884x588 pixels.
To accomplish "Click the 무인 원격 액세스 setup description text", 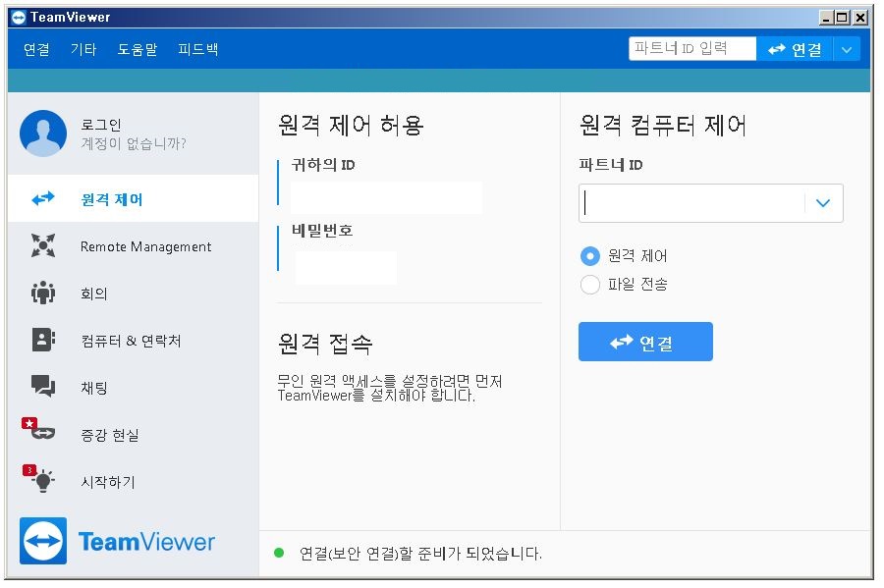I will tap(390, 389).
